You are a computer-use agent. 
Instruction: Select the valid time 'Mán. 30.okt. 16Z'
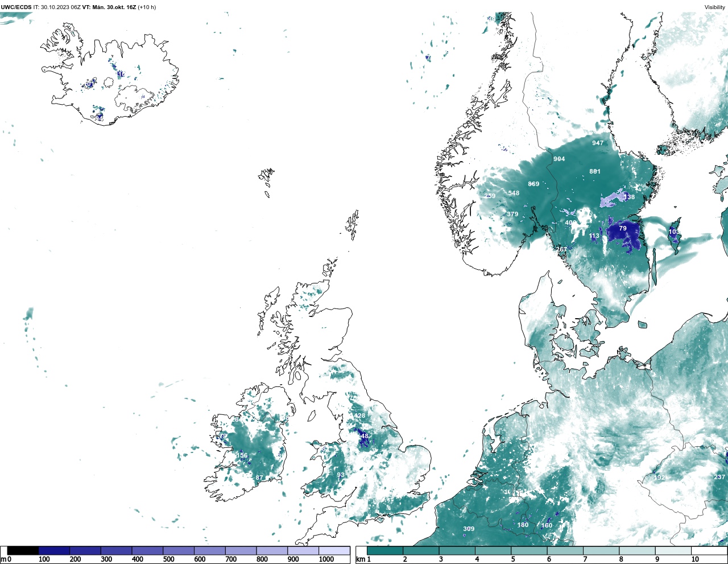tap(114, 7)
